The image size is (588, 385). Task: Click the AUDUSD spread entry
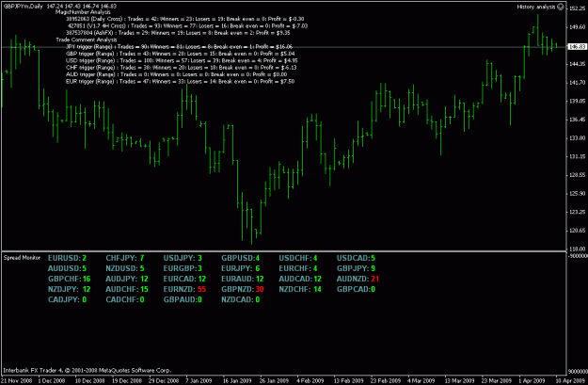67,268
